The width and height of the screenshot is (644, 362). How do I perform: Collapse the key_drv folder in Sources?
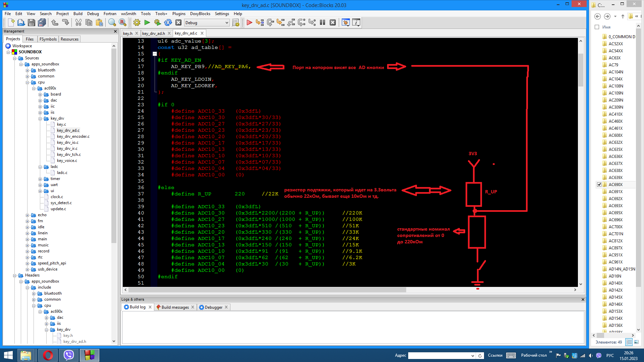40,119
